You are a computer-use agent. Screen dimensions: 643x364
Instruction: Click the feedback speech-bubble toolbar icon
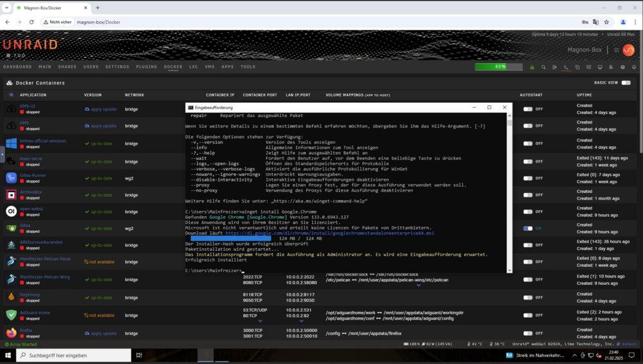coord(588,67)
